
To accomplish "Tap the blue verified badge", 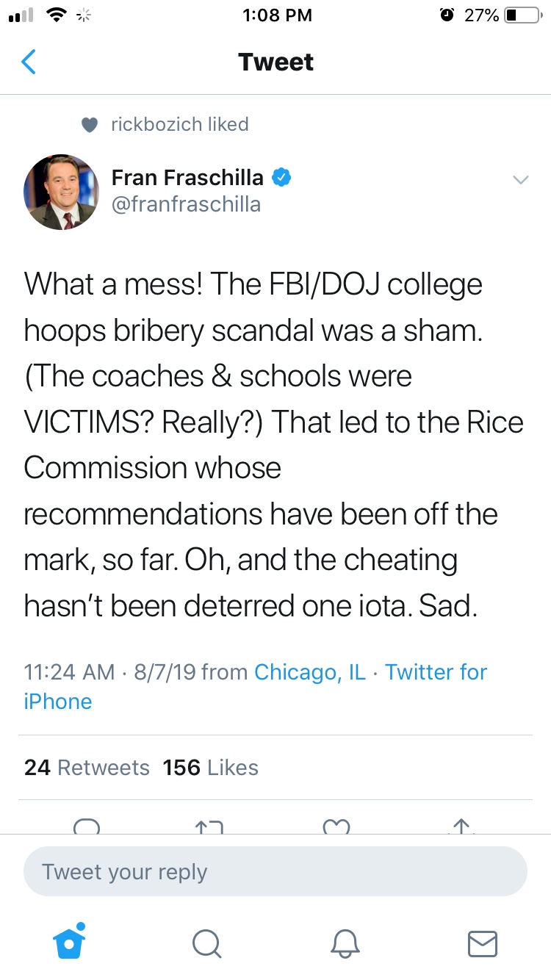I will pyautogui.click(x=282, y=177).
